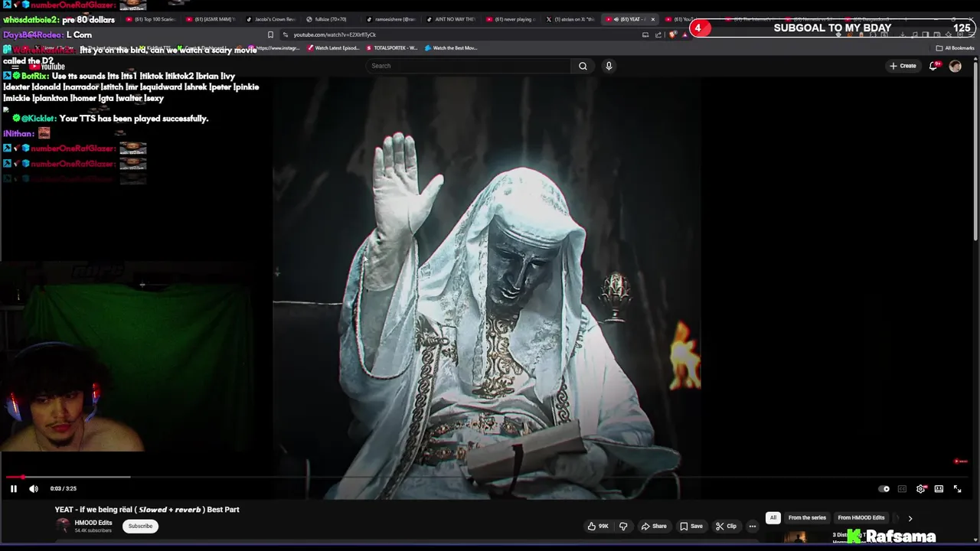Toggle subtitles/closed captions button
The width and height of the screenshot is (980, 551).
coord(903,489)
